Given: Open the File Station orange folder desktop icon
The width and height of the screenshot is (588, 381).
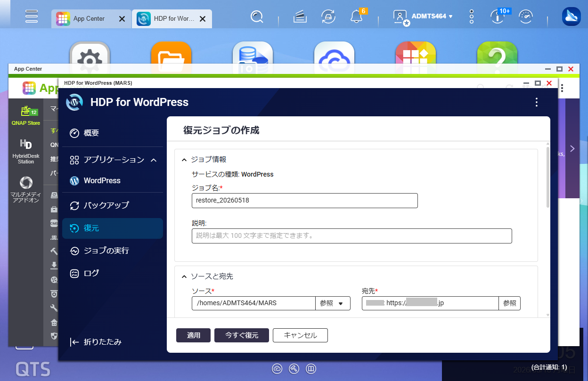Looking at the screenshot, I should coord(171,53).
